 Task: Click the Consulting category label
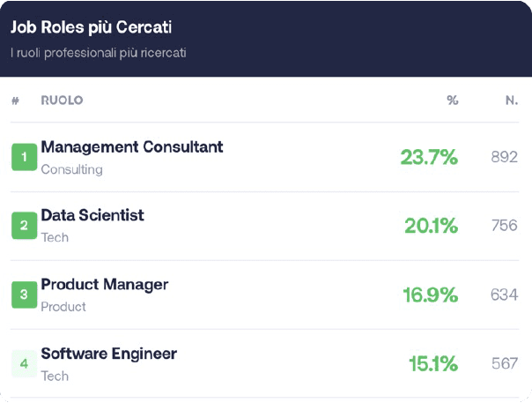[x=71, y=169]
